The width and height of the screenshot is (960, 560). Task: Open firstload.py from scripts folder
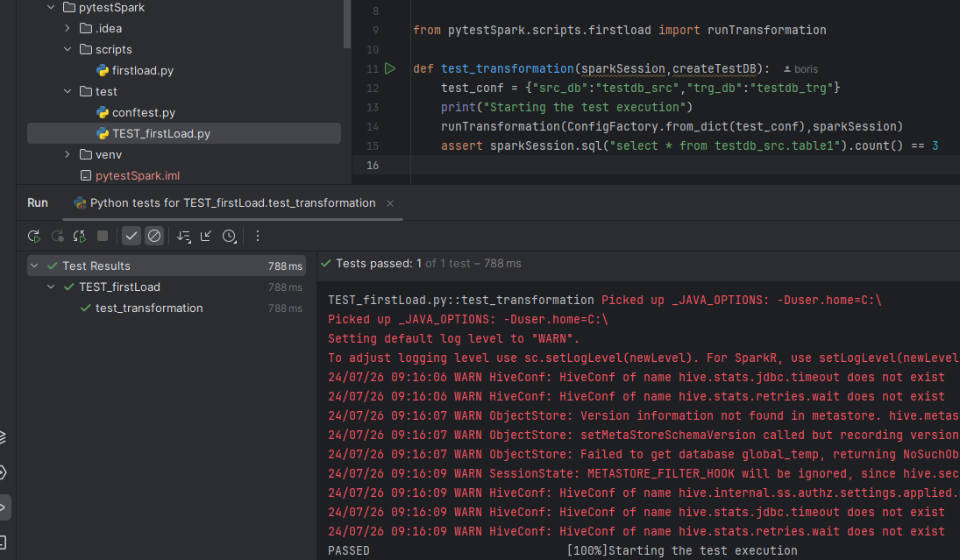tap(143, 71)
